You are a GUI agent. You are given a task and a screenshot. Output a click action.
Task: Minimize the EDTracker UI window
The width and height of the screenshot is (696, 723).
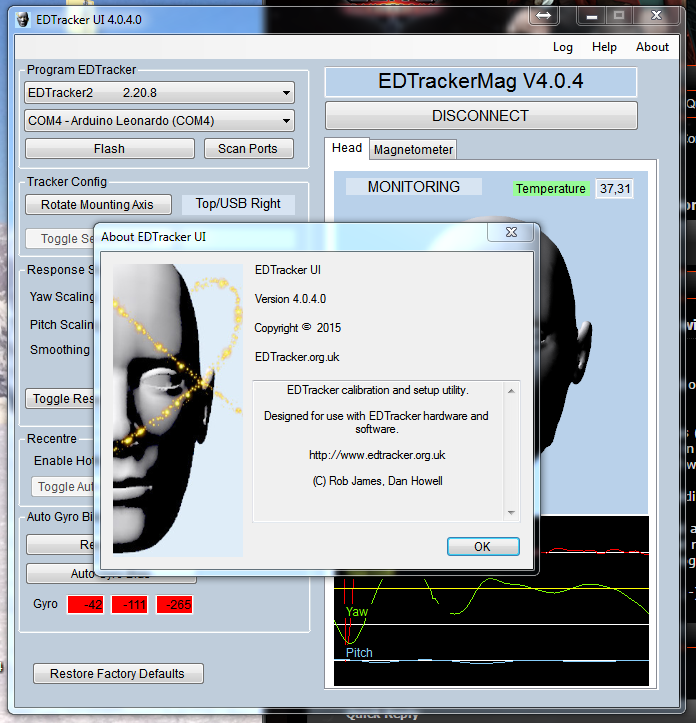(592, 17)
